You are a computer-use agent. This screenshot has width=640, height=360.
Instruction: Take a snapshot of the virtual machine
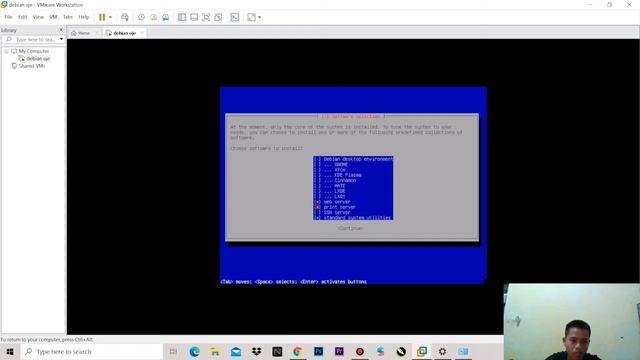[141, 17]
